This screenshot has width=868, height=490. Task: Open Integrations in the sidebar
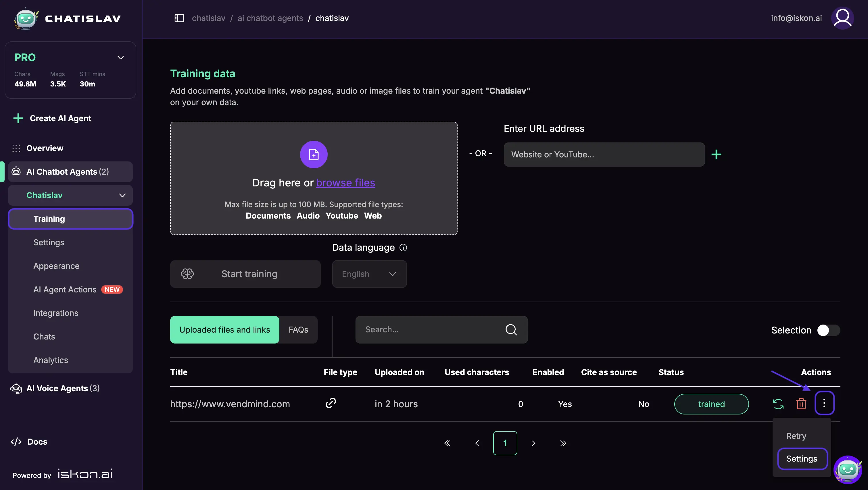point(55,313)
